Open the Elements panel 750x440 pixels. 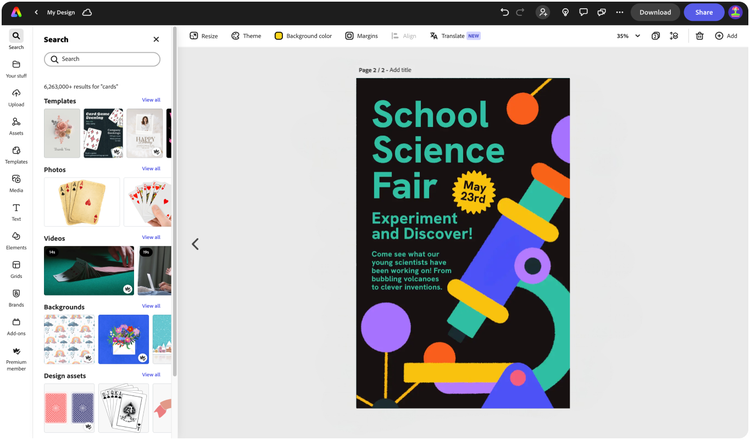pos(16,240)
